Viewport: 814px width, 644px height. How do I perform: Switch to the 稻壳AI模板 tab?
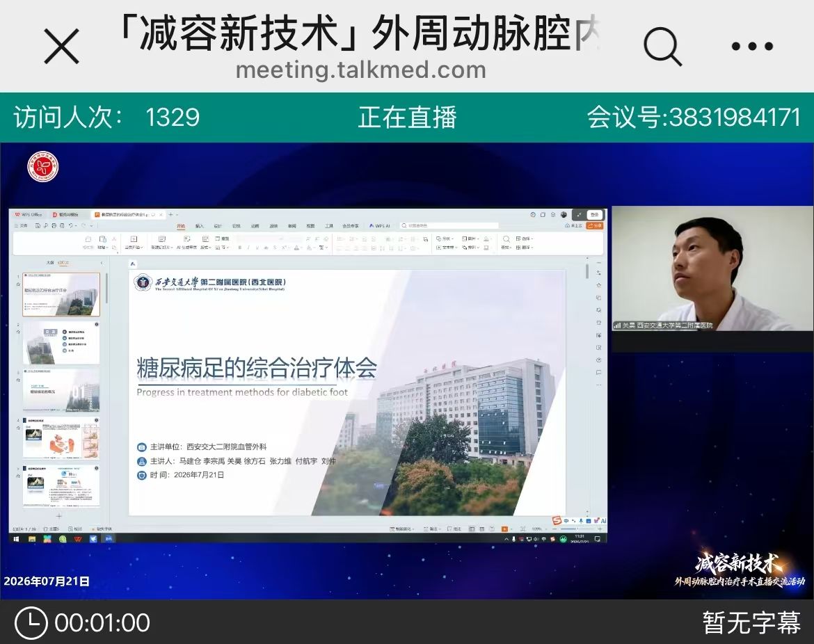(66, 214)
